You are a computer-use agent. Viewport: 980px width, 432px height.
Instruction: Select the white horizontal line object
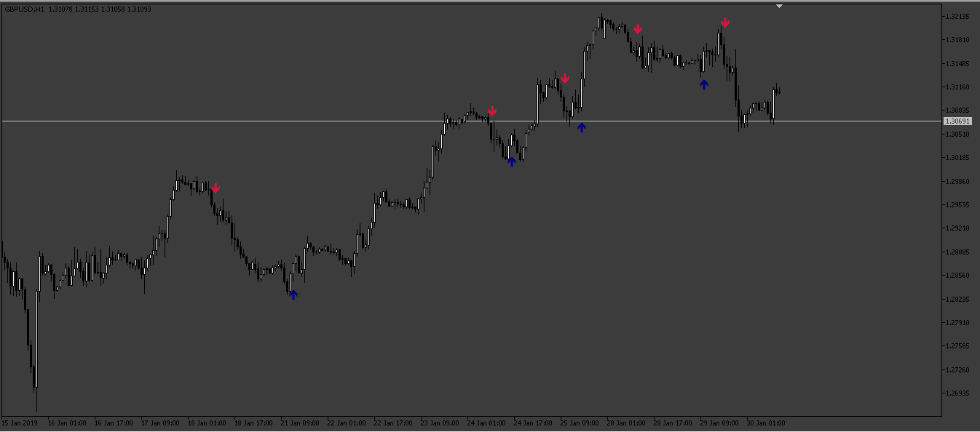[x=471, y=121]
